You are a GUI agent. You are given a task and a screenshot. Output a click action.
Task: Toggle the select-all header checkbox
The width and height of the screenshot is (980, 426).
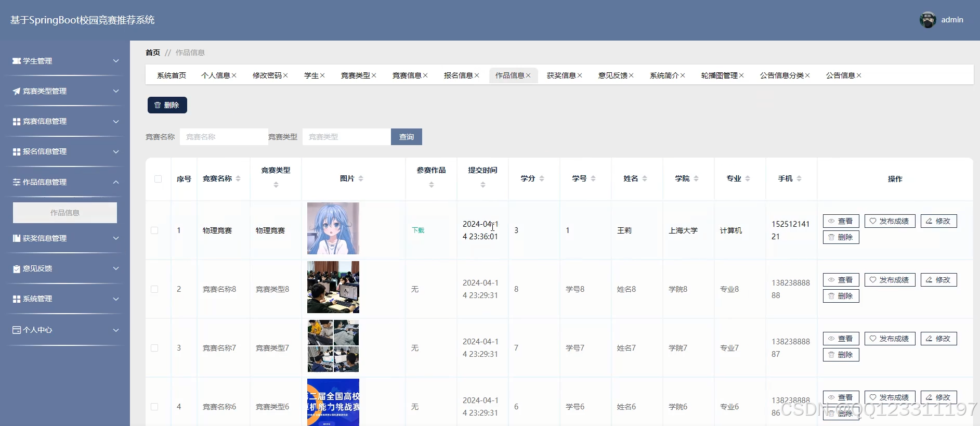pyautogui.click(x=158, y=179)
